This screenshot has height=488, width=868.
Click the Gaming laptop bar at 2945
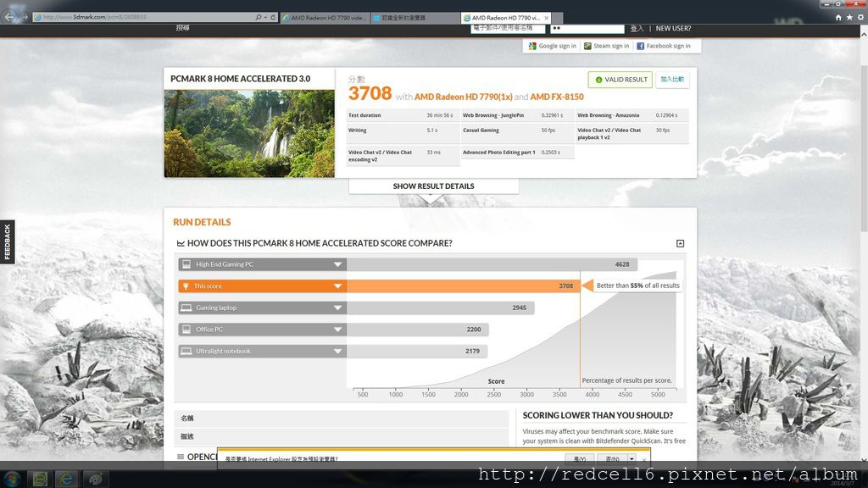tap(441, 308)
